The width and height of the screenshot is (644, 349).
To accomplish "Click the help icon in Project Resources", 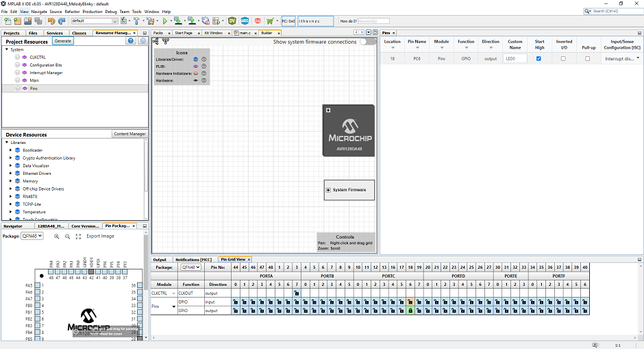I will click(131, 41).
